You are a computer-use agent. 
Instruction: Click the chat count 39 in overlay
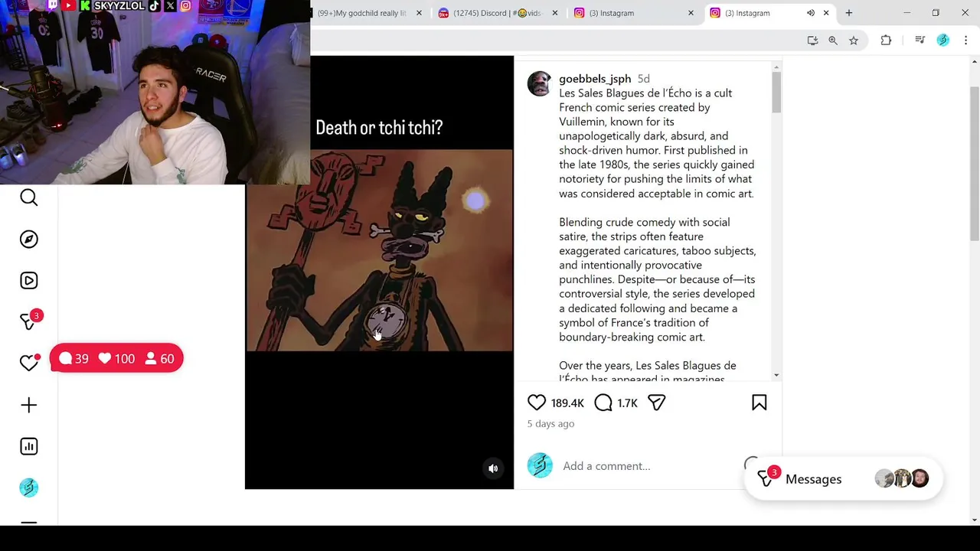pyautogui.click(x=73, y=359)
